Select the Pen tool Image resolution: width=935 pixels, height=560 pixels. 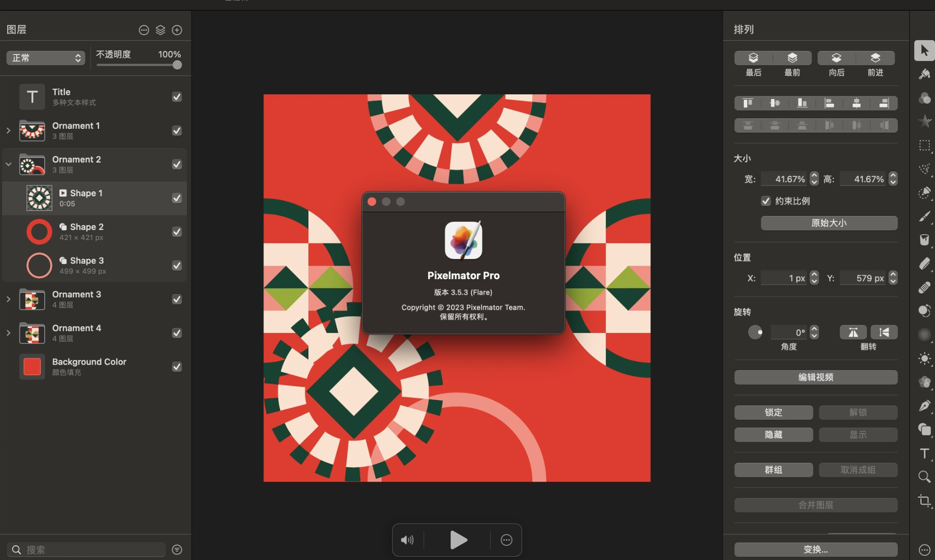(x=924, y=406)
